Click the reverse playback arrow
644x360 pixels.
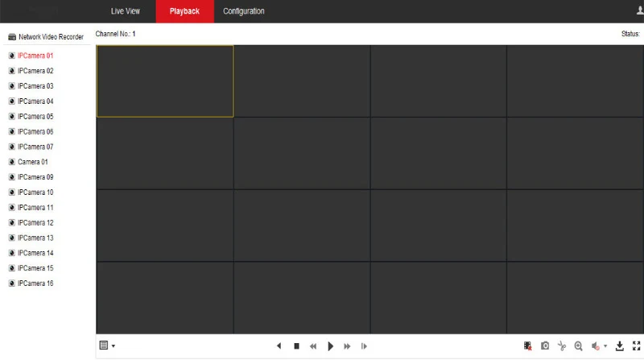point(279,346)
